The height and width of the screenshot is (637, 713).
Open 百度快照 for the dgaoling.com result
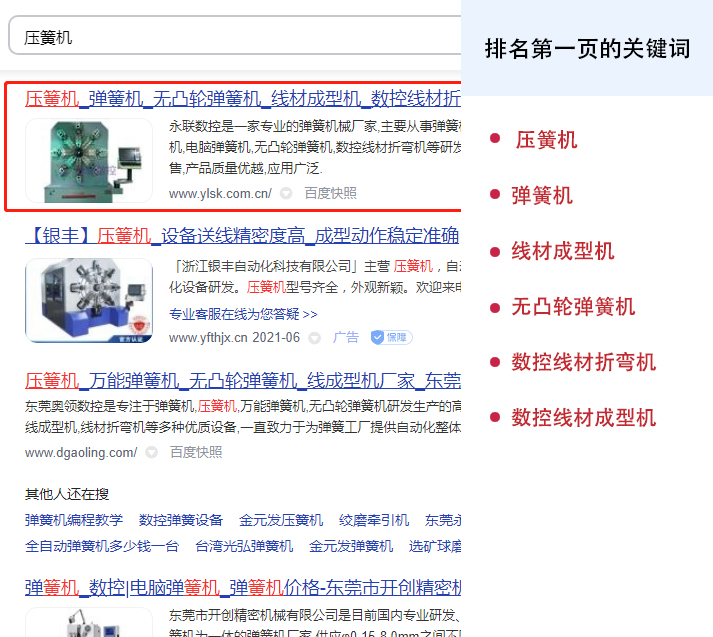point(196,452)
